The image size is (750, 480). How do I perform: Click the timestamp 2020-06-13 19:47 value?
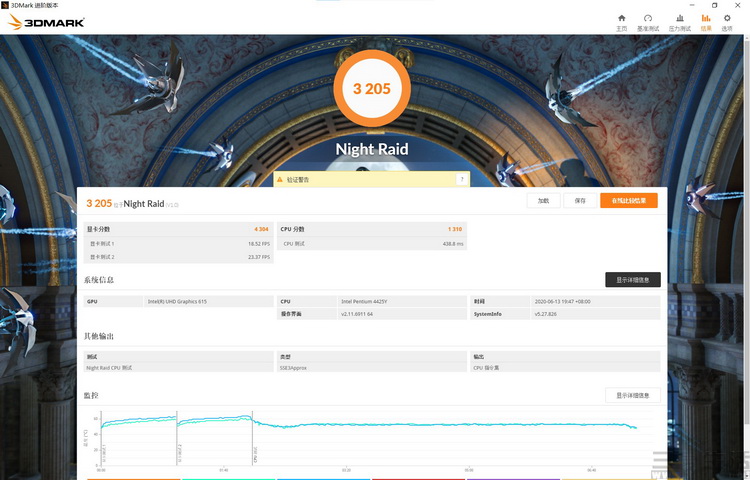coord(562,302)
